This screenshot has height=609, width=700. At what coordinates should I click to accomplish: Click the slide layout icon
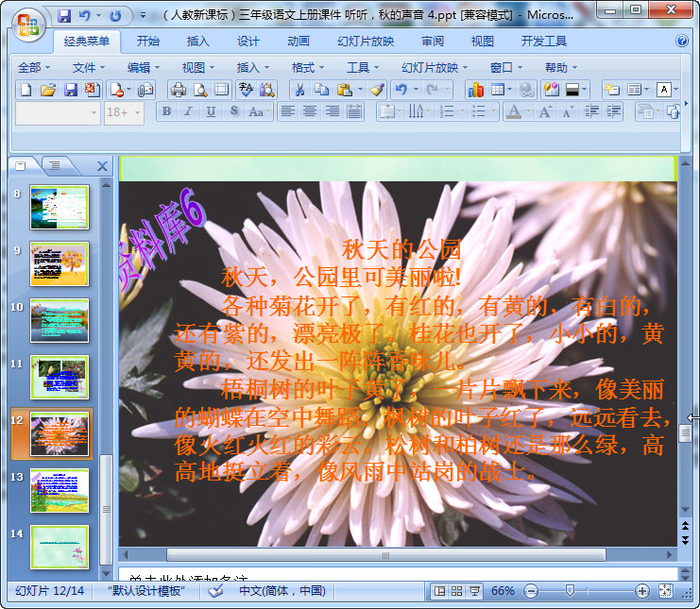coord(634,90)
